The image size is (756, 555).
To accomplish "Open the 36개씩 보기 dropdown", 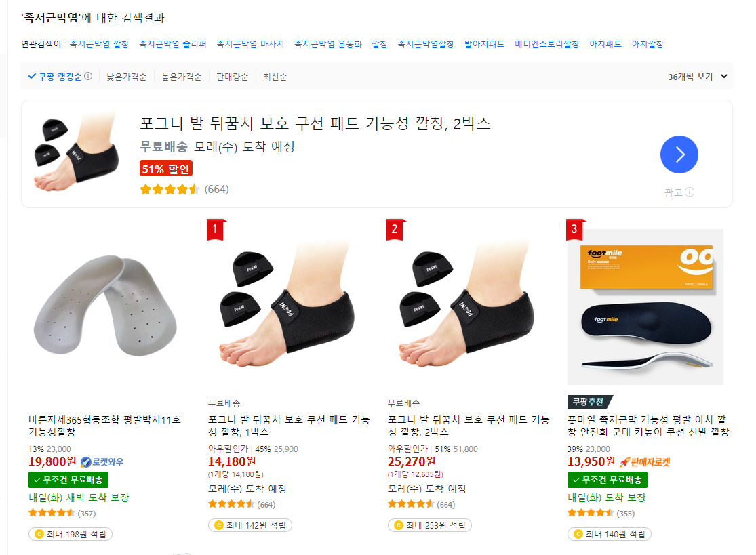I will (x=697, y=77).
